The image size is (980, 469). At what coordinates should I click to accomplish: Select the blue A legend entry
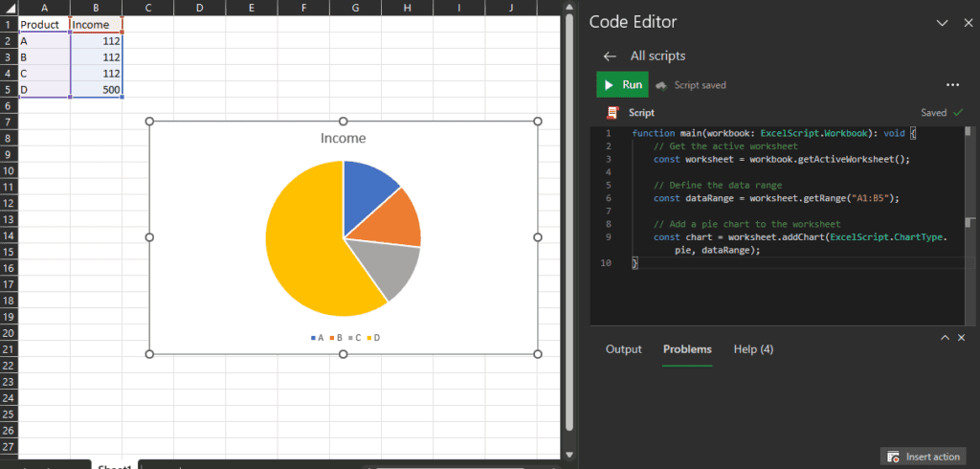[x=317, y=338]
